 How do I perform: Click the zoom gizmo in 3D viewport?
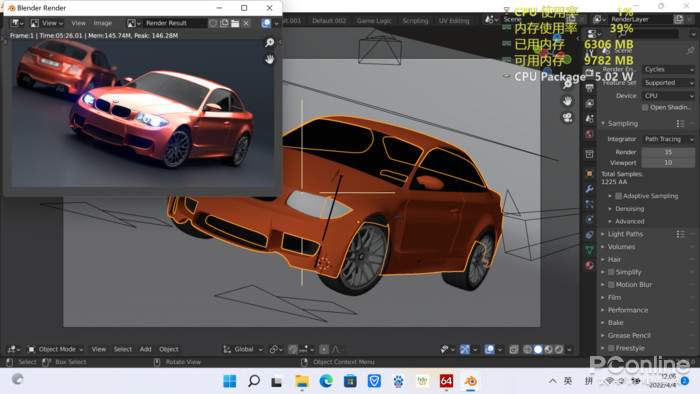click(567, 84)
